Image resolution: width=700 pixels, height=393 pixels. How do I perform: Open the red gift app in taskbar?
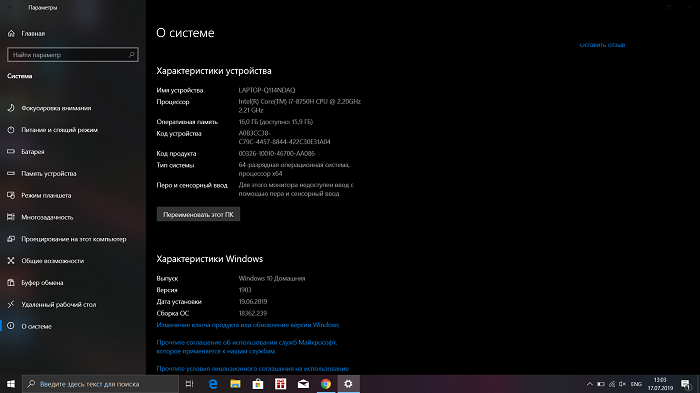pyautogui.click(x=280, y=384)
